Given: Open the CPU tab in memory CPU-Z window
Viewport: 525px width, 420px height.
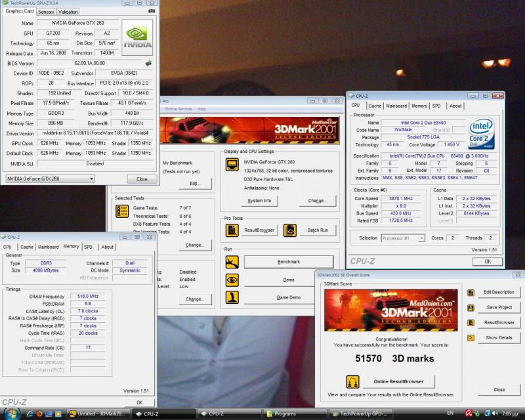Looking at the screenshot, I should tap(7, 247).
